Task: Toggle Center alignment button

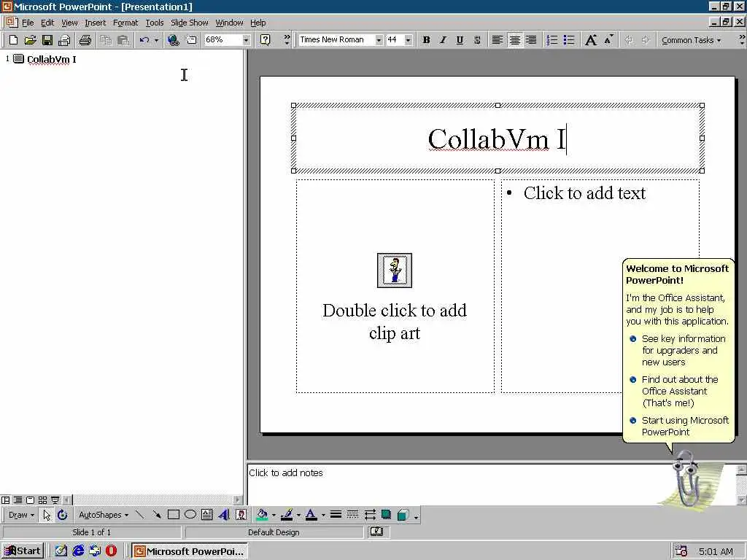Action: (x=514, y=40)
